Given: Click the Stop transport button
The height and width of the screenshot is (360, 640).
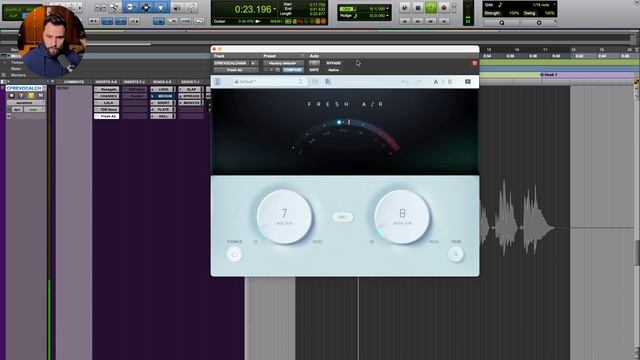Looking at the screenshot, I should coord(418,7).
